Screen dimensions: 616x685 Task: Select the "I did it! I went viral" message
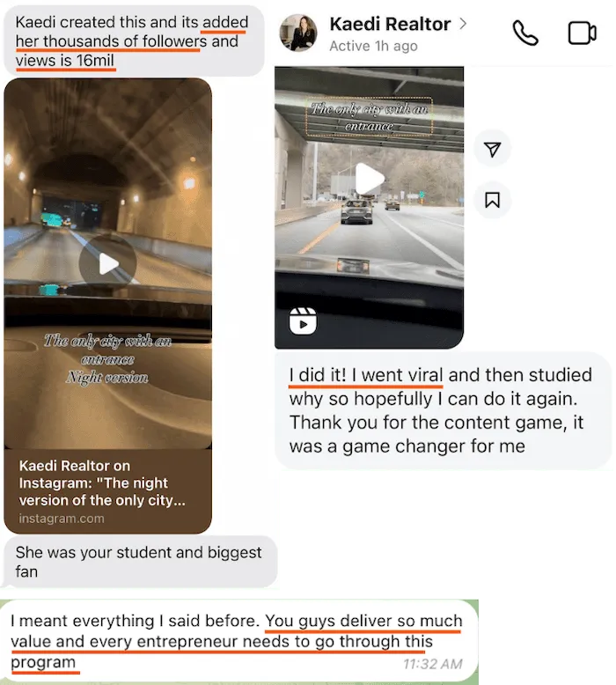(x=443, y=410)
